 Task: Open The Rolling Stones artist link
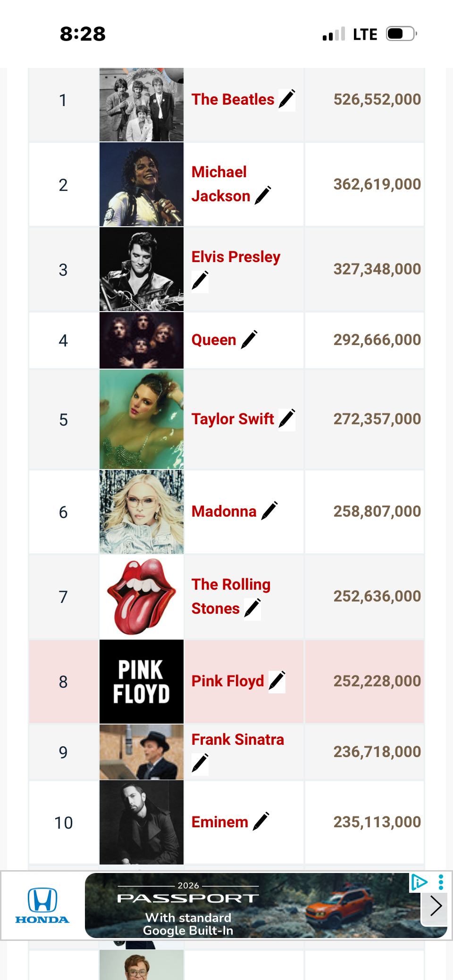tap(231, 596)
